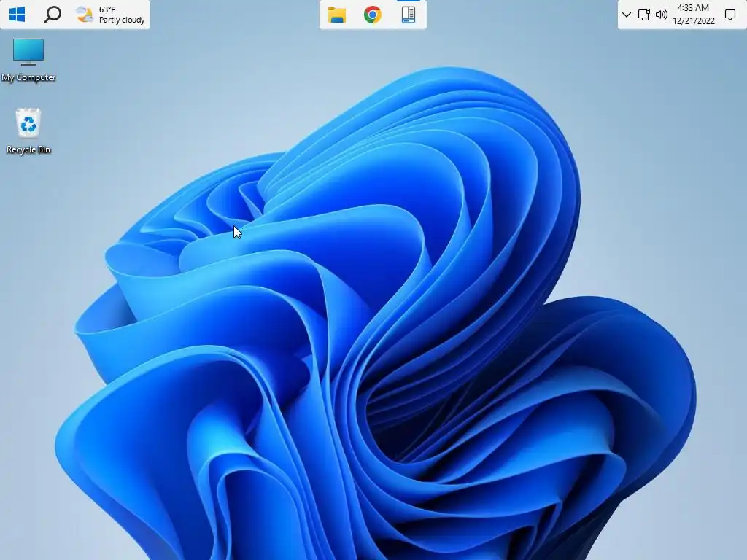Launch File Explorer from the taskbar
Image resolution: width=747 pixels, height=560 pixels.
[x=337, y=15]
